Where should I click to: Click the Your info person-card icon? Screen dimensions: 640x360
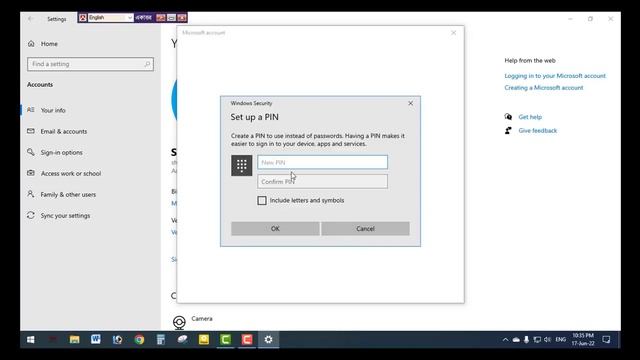point(31,110)
